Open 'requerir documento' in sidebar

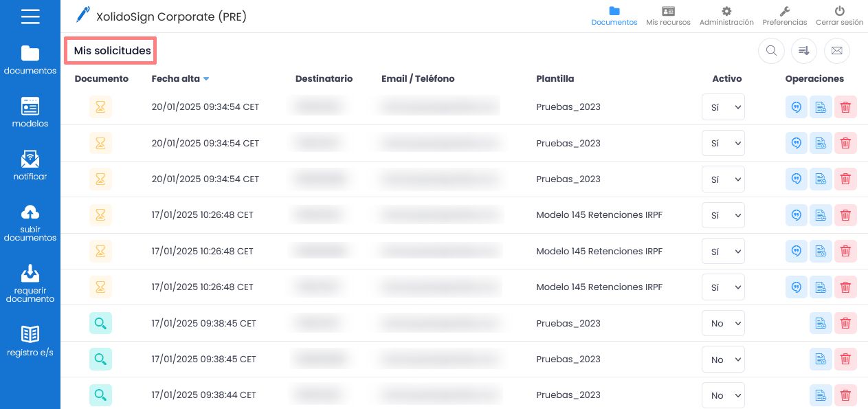[30, 284]
